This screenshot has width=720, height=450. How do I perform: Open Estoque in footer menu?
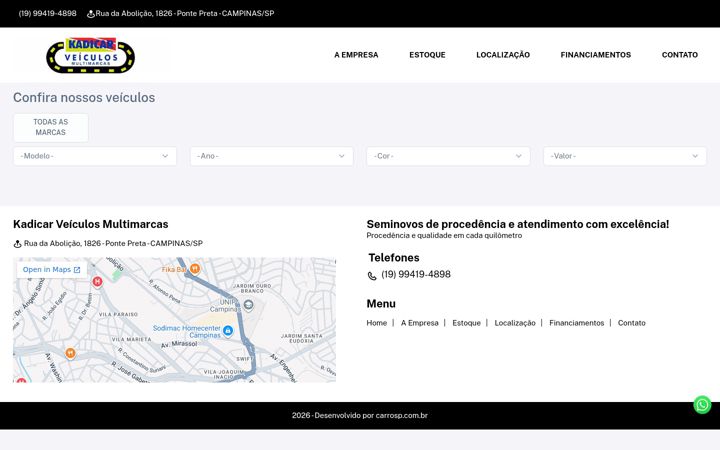pyautogui.click(x=467, y=323)
